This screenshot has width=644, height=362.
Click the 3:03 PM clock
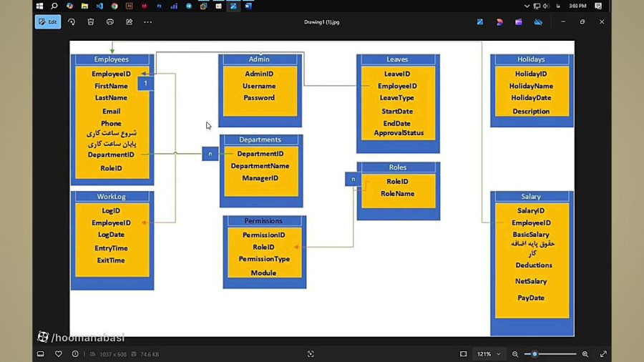[x=578, y=6]
